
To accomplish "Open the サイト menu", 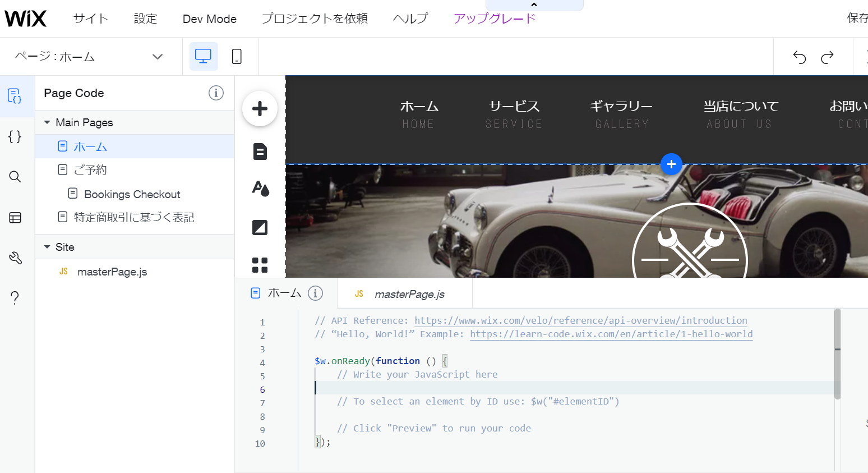I will point(90,19).
